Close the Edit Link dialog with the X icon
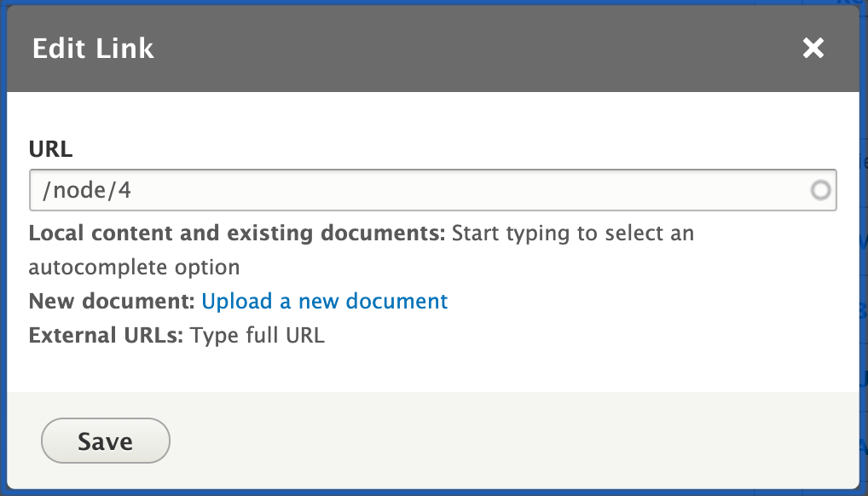 point(813,49)
